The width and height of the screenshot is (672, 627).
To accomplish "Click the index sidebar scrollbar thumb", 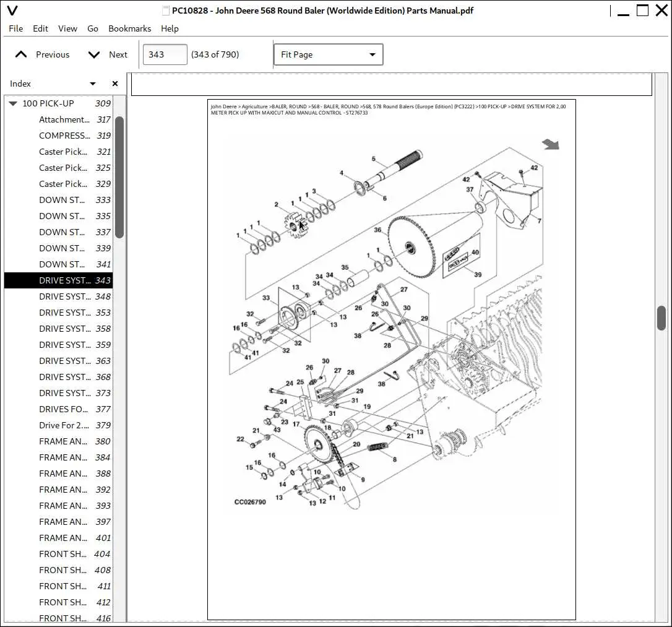I will [x=119, y=177].
